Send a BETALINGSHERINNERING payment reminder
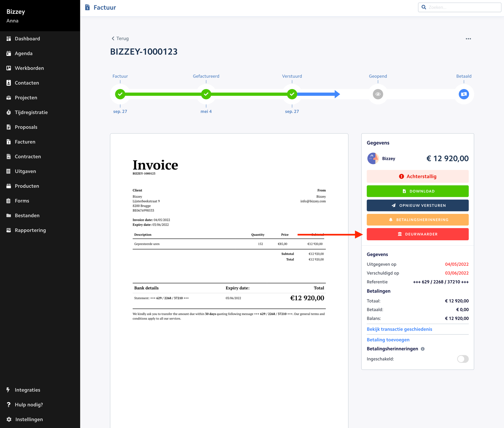Screen dimensions: 504x428 click(x=418, y=220)
